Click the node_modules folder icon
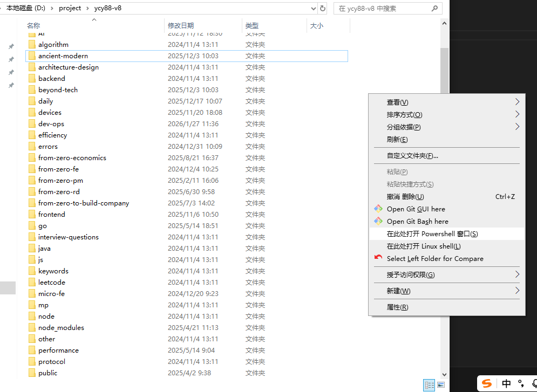Viewport: 537px width, 392px height. pyautogui.click(x=32, y=327)
